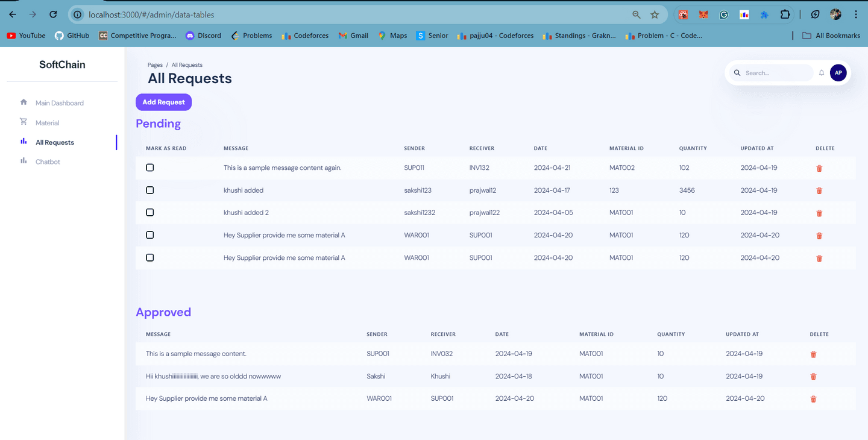Click the All Requests breadcrumb link
Viewport: 868px width, 440px height.
coord(187,64)
